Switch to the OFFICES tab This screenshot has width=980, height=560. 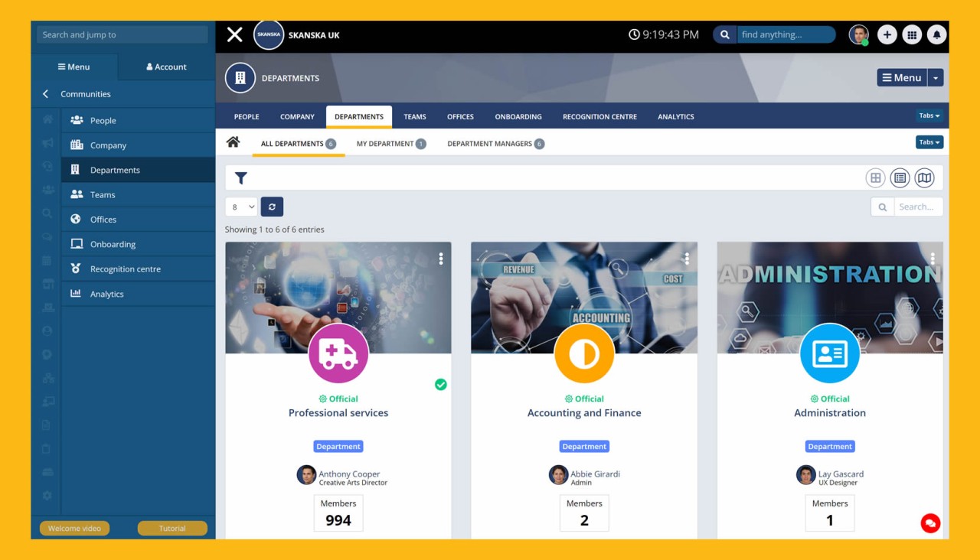click(460, 116)
